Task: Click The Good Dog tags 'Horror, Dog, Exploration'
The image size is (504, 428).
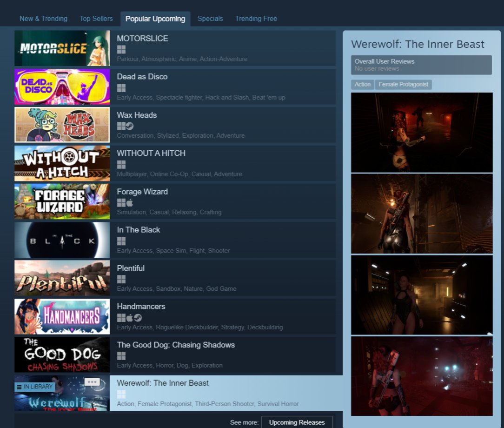Action: [189, 366]
